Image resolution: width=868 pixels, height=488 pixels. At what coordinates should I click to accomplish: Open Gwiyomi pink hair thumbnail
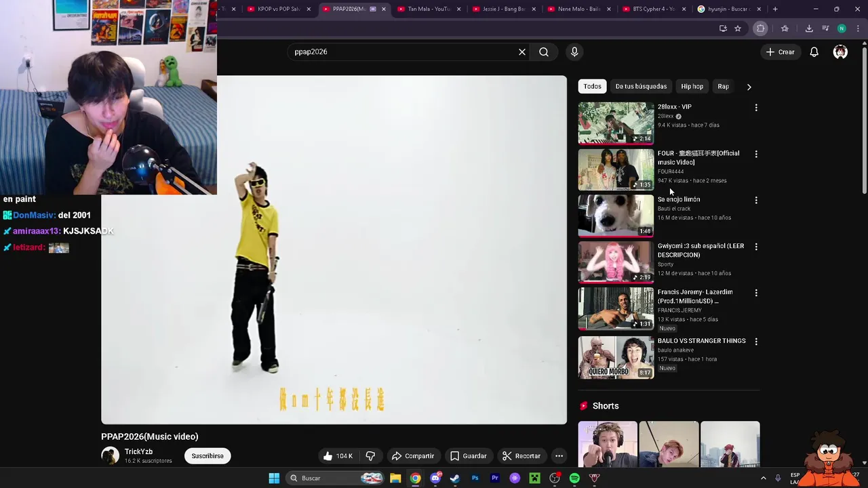pyautogui.click(x=616, y=262)
